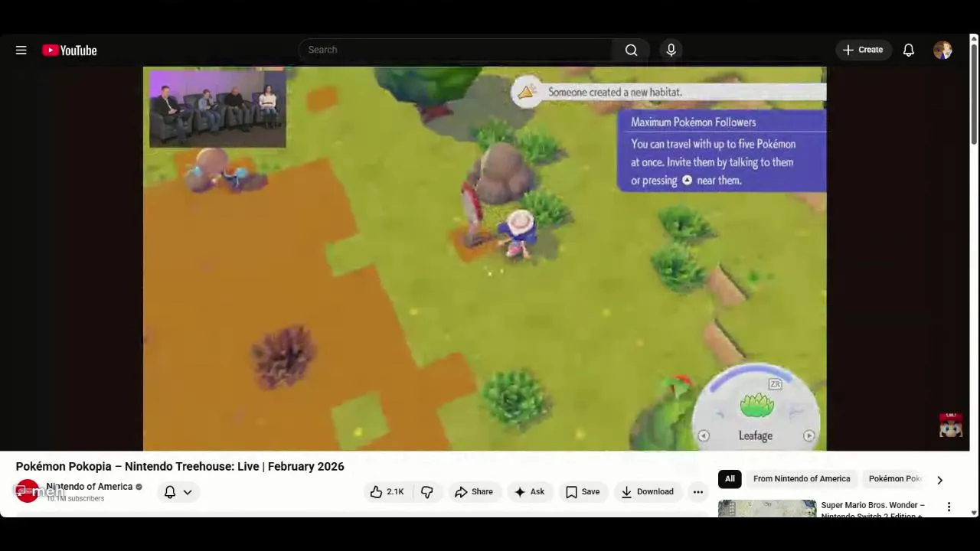The image size is (980, 551).
Task: Open the Nintendo of America channel name
Action: pos(90,487)
